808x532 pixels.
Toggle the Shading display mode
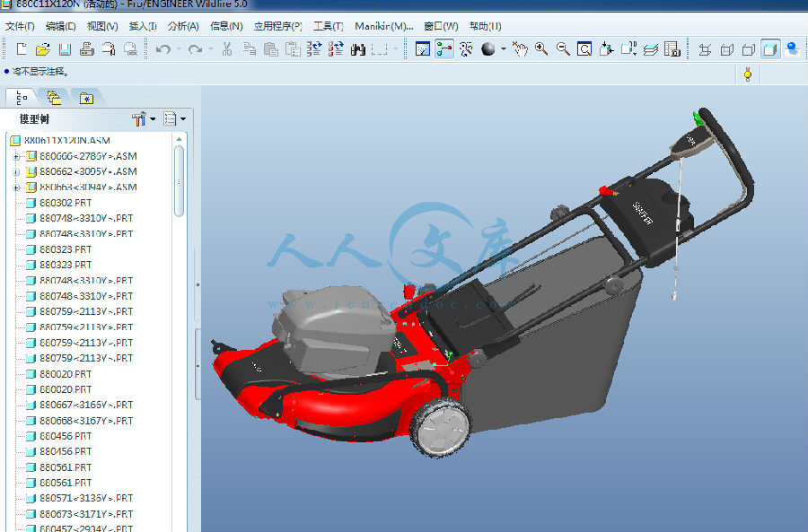(x=770, y=49)
